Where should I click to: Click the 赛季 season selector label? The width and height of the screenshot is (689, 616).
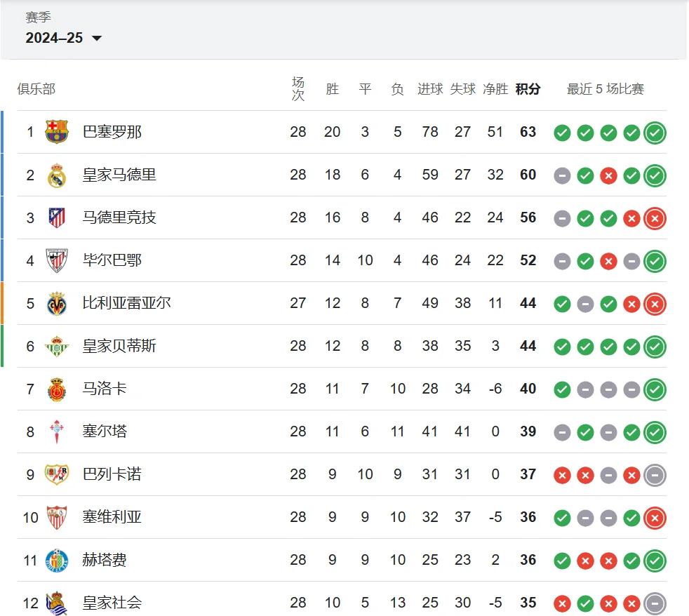[x=38, y=18]
